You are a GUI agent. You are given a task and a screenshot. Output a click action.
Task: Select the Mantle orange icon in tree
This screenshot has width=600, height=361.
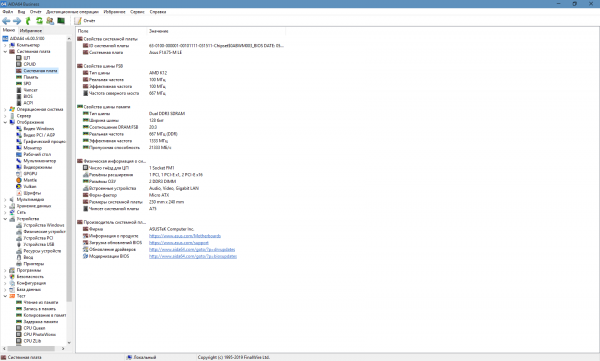click(x=19, y=180)
